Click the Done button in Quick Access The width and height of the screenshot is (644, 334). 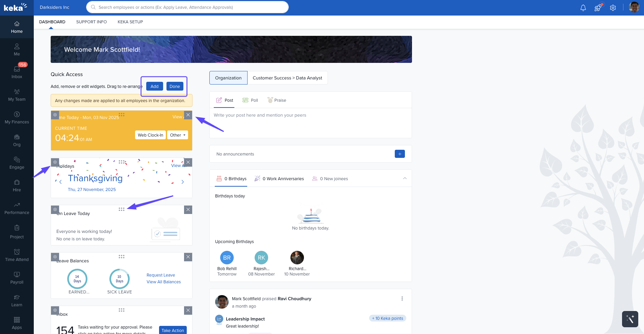pyautogui.click(x=175, y=87)
